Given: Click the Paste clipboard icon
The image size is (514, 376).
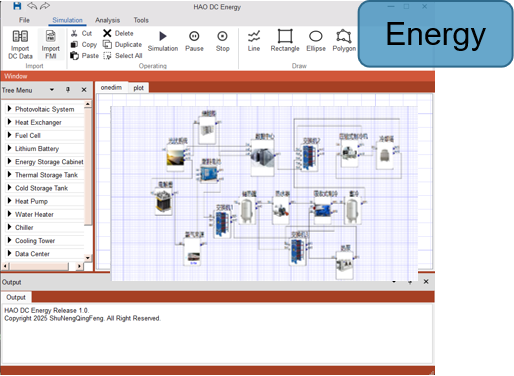Looking at the screenshot, I should click(74, 56).
